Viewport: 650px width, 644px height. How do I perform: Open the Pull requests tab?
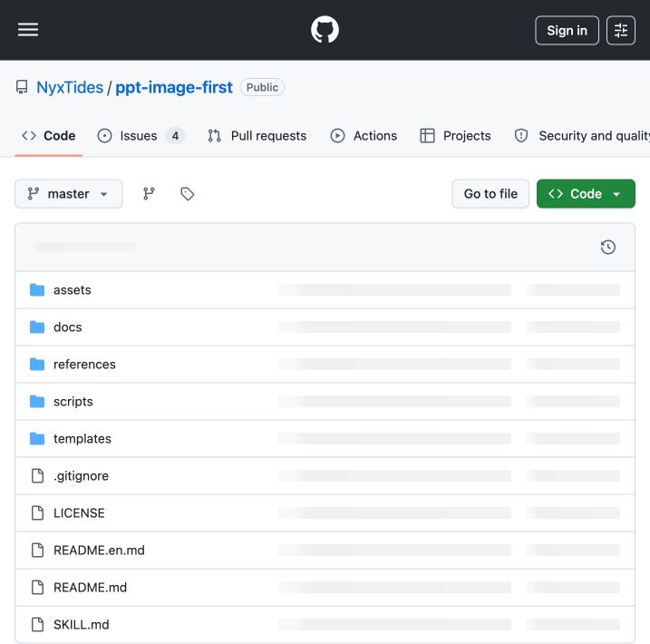click(x=257, y=135)
